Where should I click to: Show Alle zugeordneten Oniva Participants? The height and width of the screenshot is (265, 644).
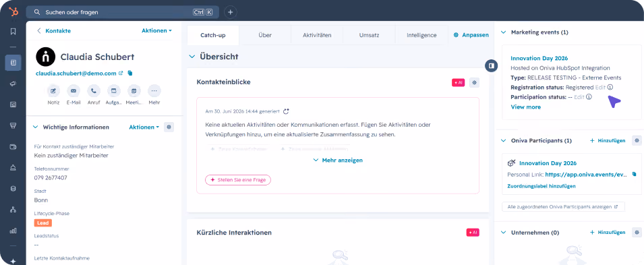click(563, 206)
